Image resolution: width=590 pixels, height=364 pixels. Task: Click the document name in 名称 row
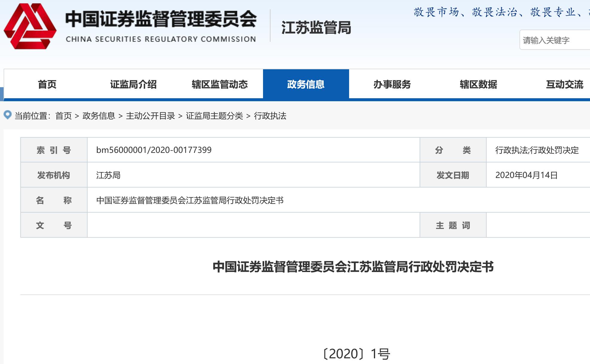[190, 200]
